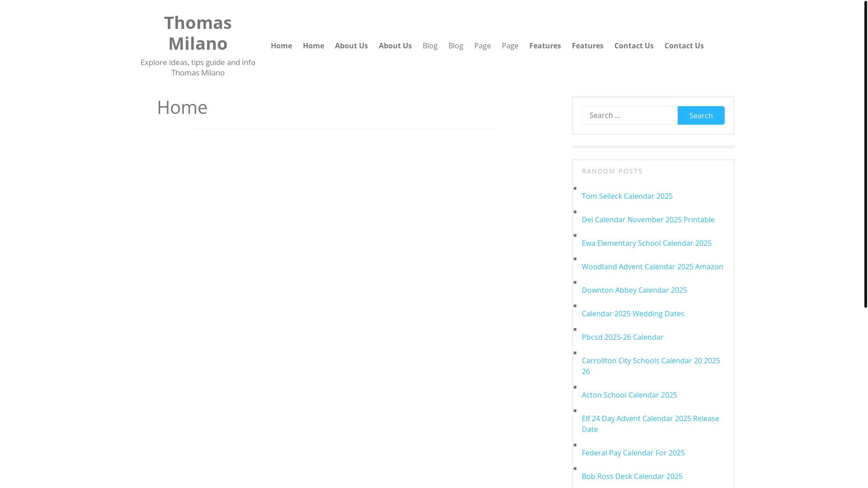868x488 pixels.
Task: Click the first Contact Us menu item
Action: tap(634, 46)
